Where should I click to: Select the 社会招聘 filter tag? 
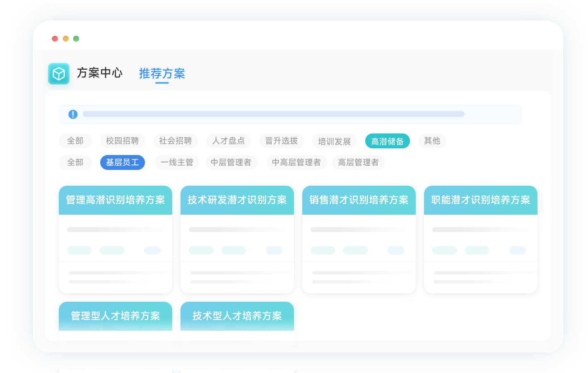coord(175,141)
